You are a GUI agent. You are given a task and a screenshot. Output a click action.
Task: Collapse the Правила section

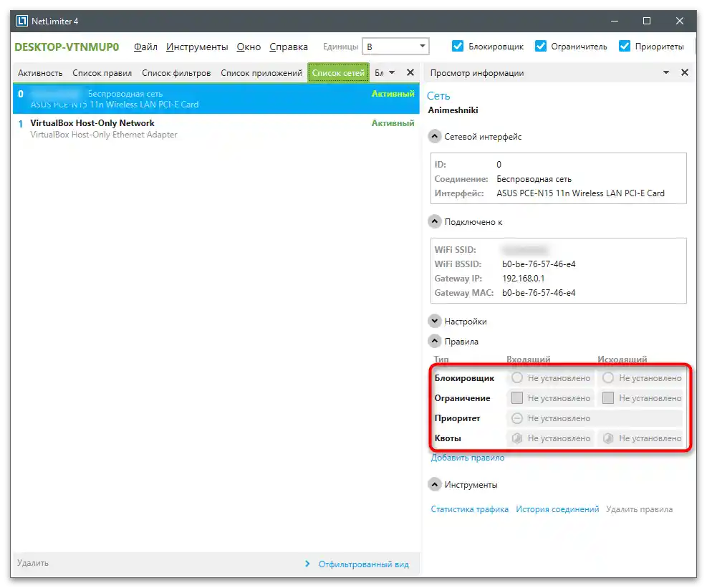pos(434,341)
